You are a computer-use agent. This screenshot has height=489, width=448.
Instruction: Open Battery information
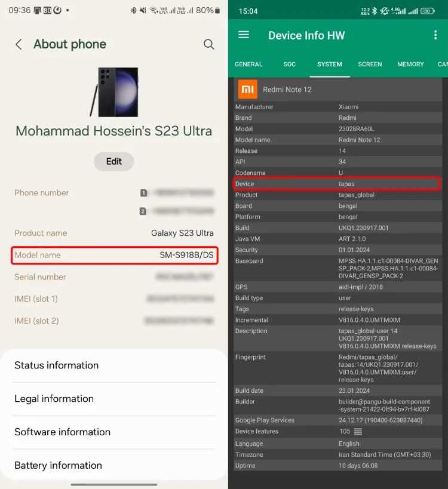pos(114,466)
